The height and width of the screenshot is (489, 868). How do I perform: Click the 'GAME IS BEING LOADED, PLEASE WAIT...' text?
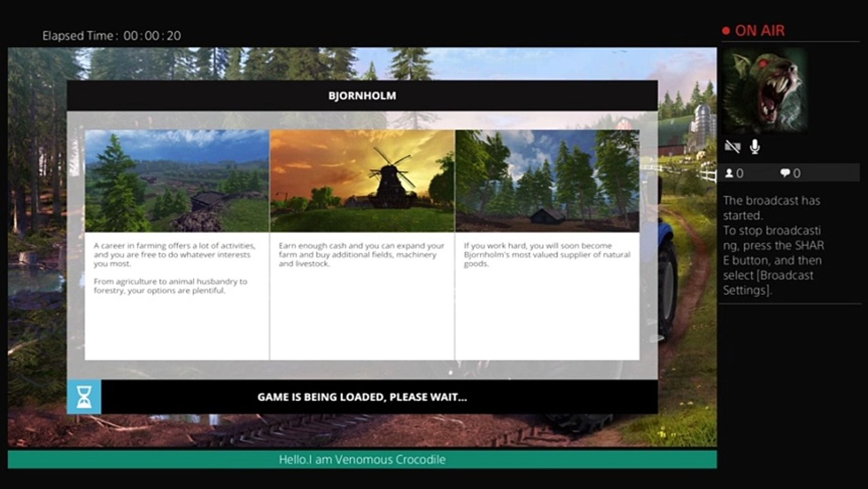362,397
